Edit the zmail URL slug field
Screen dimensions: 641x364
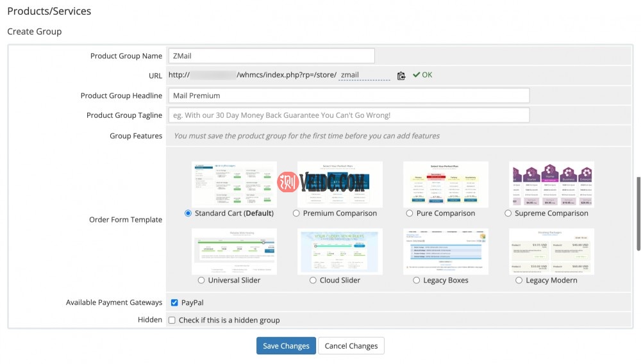[x=364, y=75]
